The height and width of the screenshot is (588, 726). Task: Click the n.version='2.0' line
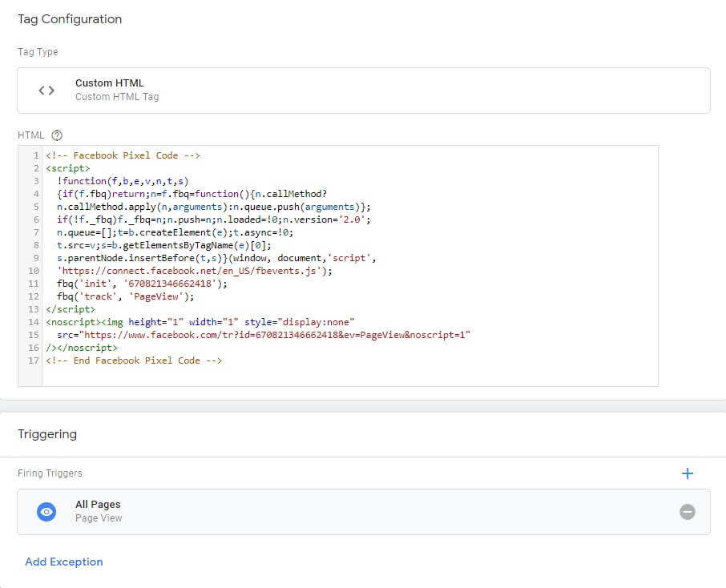pos(213,219)
